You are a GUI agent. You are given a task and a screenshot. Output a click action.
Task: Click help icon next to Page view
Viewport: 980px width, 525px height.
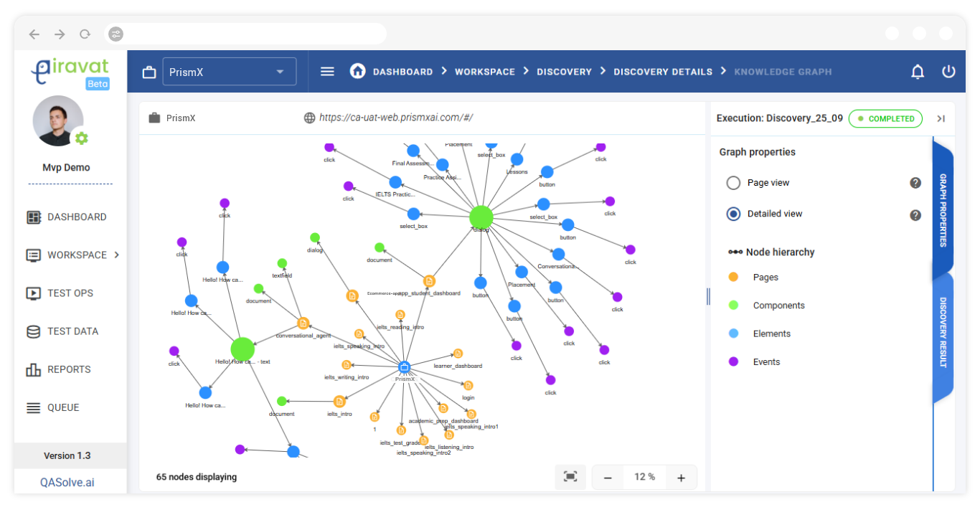tap(915, 183)
